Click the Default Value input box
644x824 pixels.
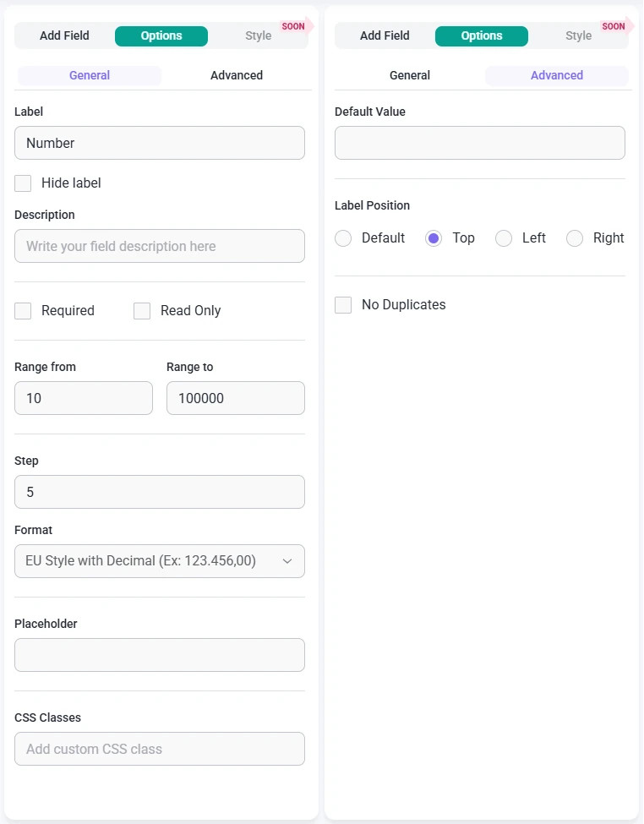[x=479, y=143]
